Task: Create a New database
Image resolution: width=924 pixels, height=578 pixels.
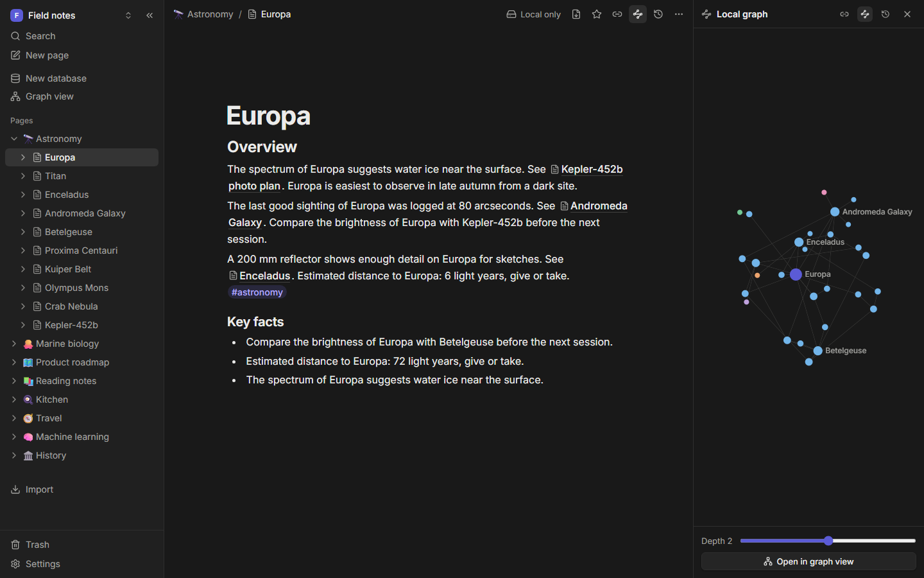Action: pyautogui.click(x=81, y=78)
